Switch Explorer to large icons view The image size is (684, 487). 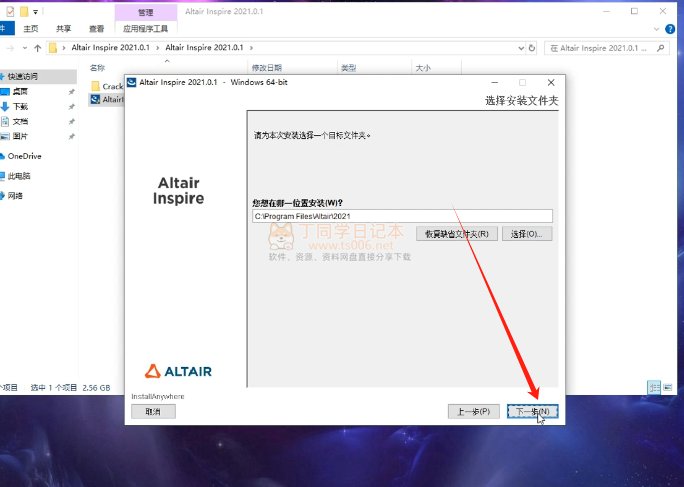point(667,388)
